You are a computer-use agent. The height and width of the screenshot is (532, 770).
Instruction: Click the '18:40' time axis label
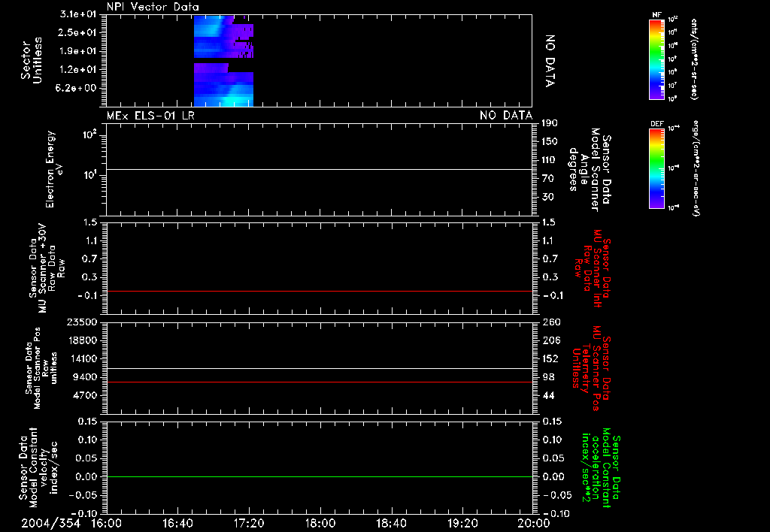tap(391, 523)
